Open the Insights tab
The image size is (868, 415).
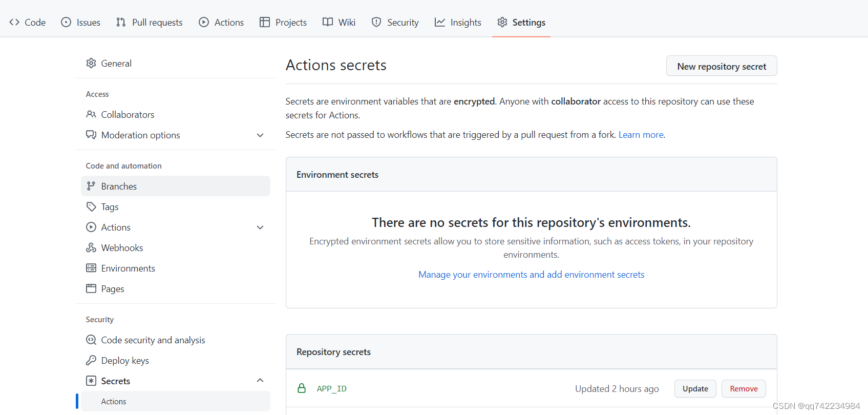point(458,23)
